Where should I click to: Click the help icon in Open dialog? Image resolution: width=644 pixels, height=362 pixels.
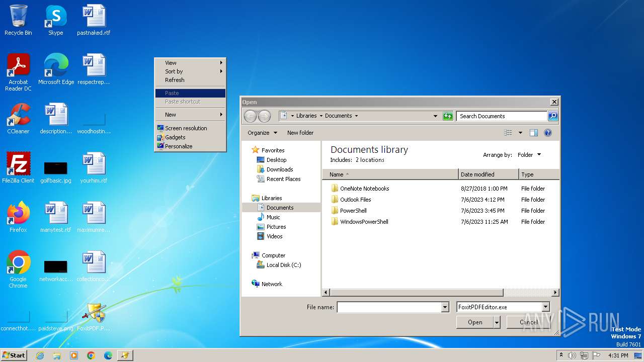pos(548,133)
